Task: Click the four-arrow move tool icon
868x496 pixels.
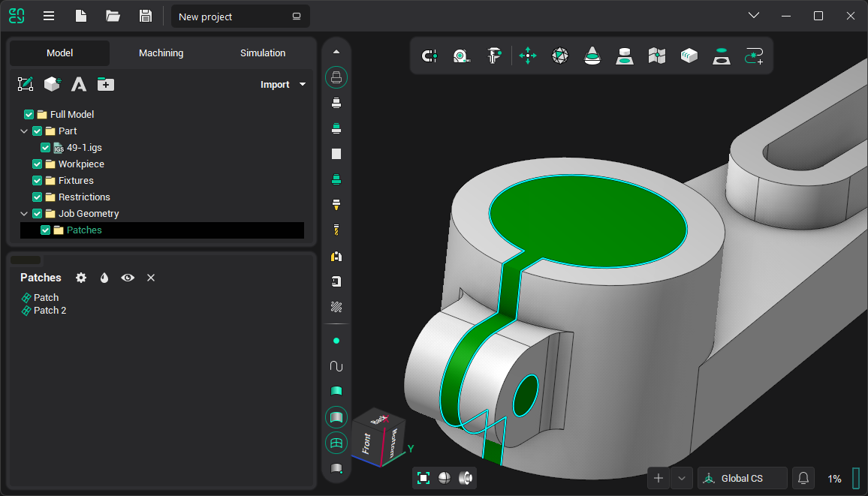Action: click(528, 56)
